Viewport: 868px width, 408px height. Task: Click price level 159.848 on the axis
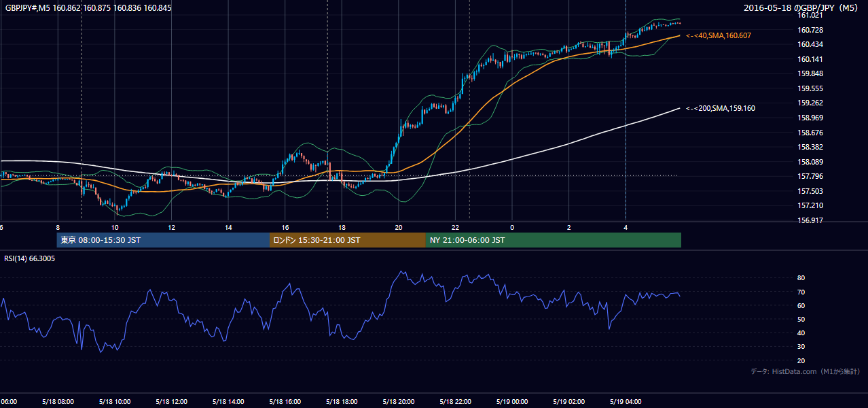810,73
